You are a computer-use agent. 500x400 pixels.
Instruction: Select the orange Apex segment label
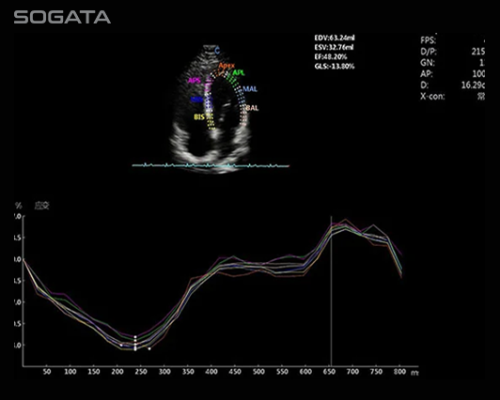227,66
